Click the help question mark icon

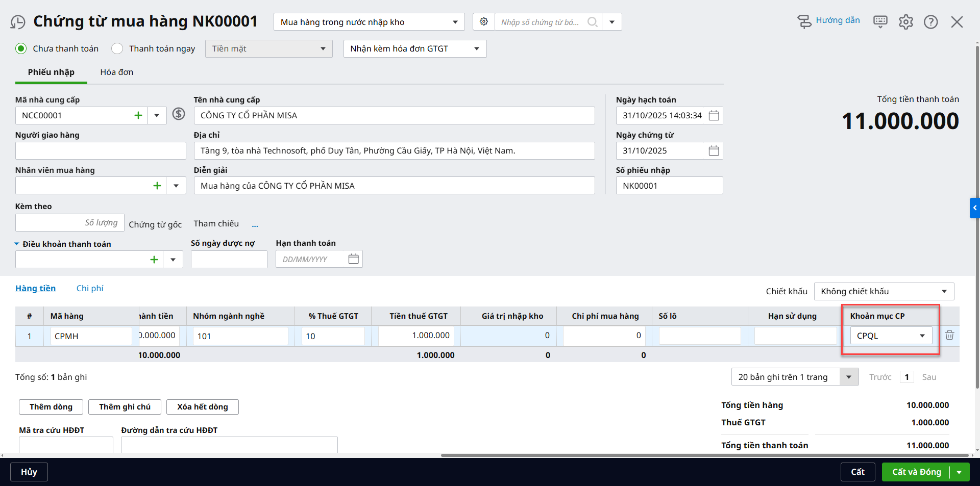coord(930,22)
